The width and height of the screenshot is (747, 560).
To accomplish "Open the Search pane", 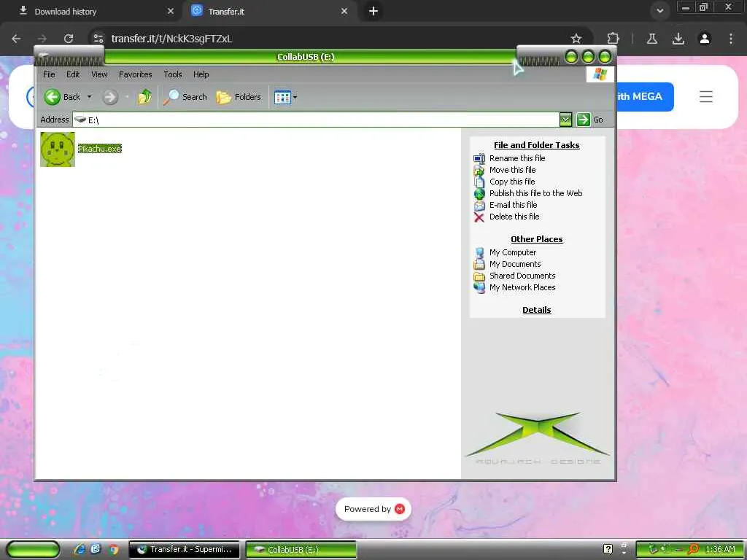I will [185, 97].
